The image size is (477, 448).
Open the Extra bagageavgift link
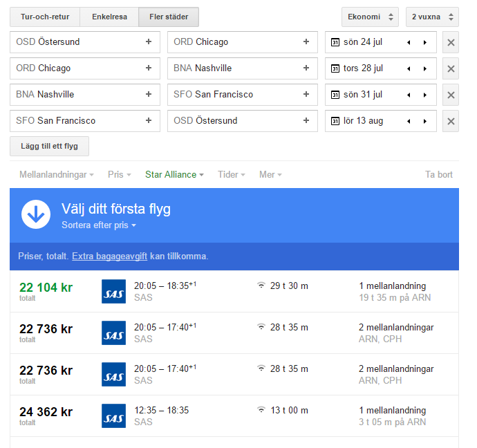(109, 256)
